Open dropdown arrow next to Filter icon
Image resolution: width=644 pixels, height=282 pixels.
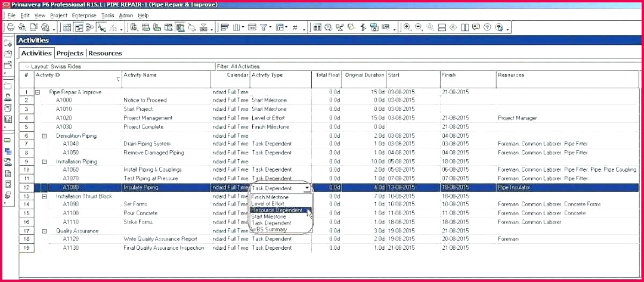point(270,27)
